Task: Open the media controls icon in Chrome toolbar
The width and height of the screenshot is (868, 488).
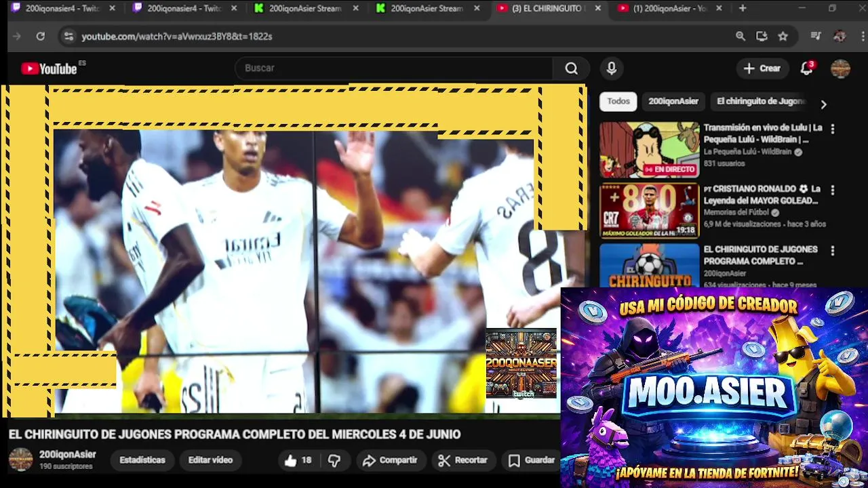Action: pyautogui.click(x=816, y=37)
